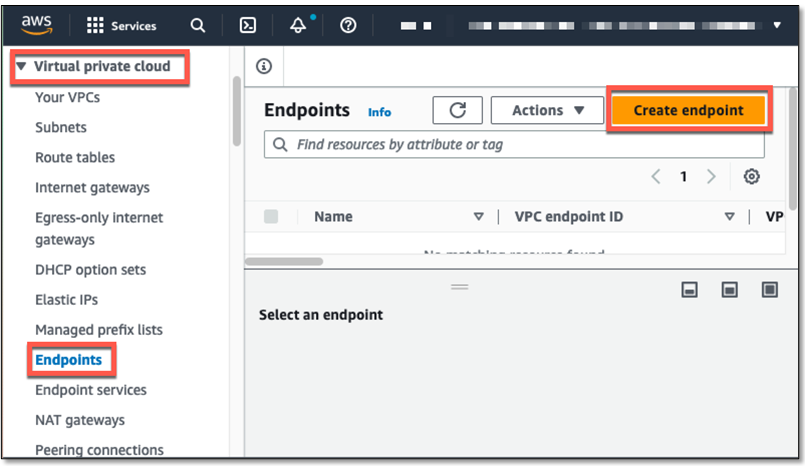This screenshot has width=805, height=466.
Task: Refresh the Endpoints list
Action: (x=458, y=110)
